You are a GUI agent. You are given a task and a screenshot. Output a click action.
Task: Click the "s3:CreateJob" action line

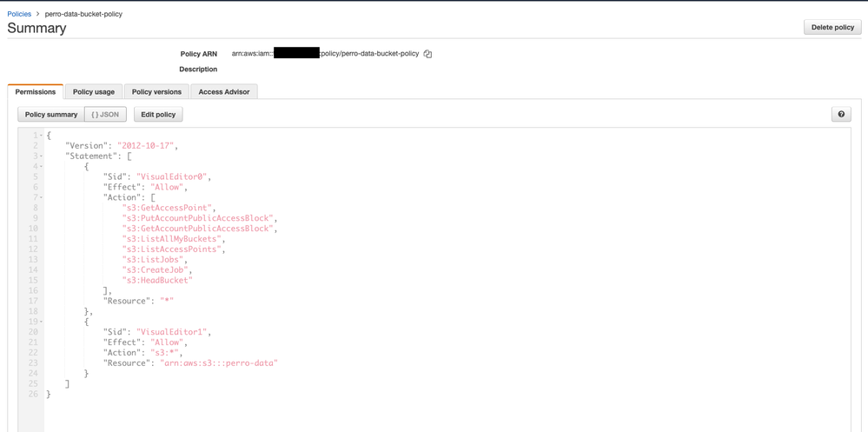pyautogui.click(x=156, y=269)
